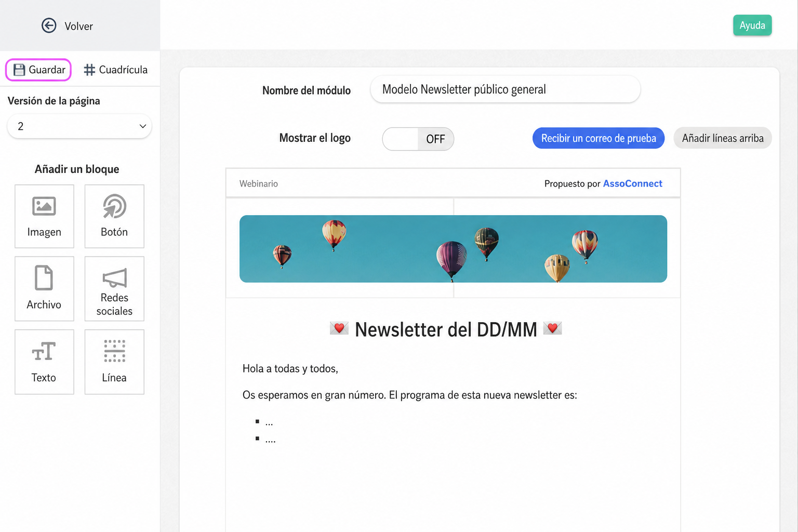Edit the Nombre del módulo field
Viewport: 798px width, 532px height.
tap(505, 89)
